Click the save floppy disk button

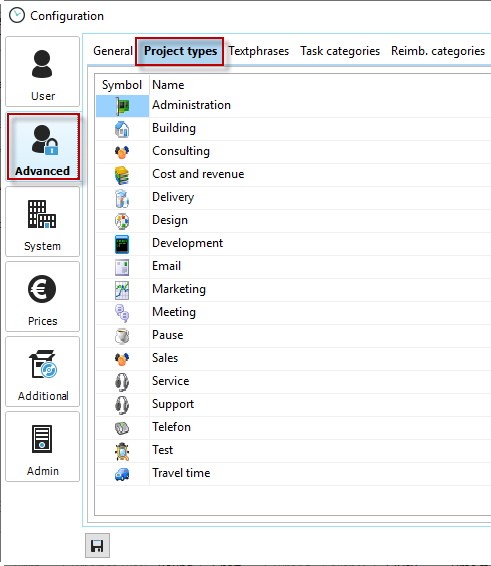pos(97,545)
